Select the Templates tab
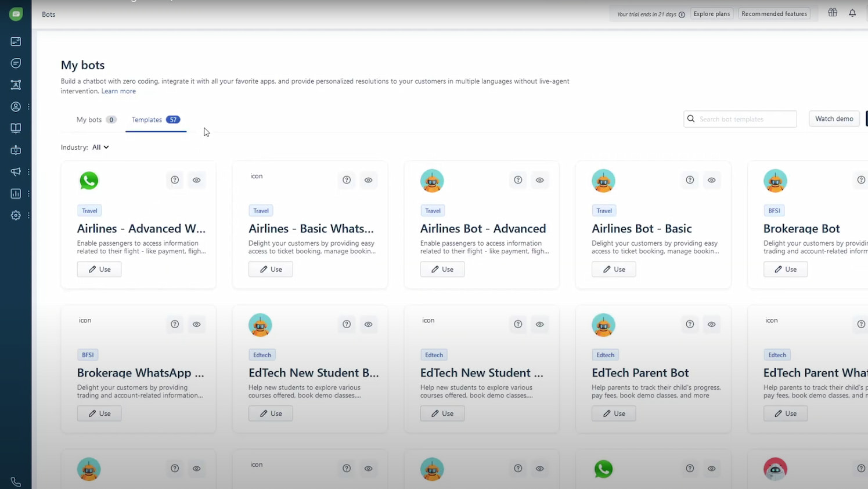868x489 pixels. click(147, 119)
